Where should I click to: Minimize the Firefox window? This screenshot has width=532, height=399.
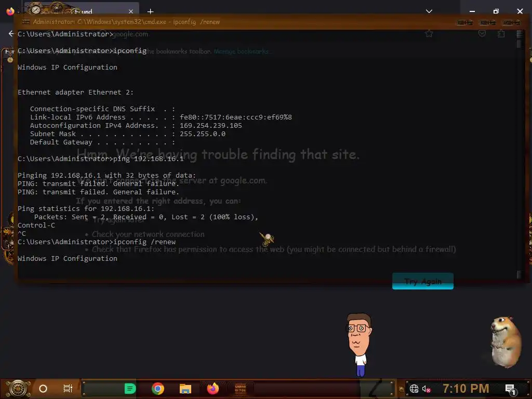pyautogui.click(x=472, y=11)
